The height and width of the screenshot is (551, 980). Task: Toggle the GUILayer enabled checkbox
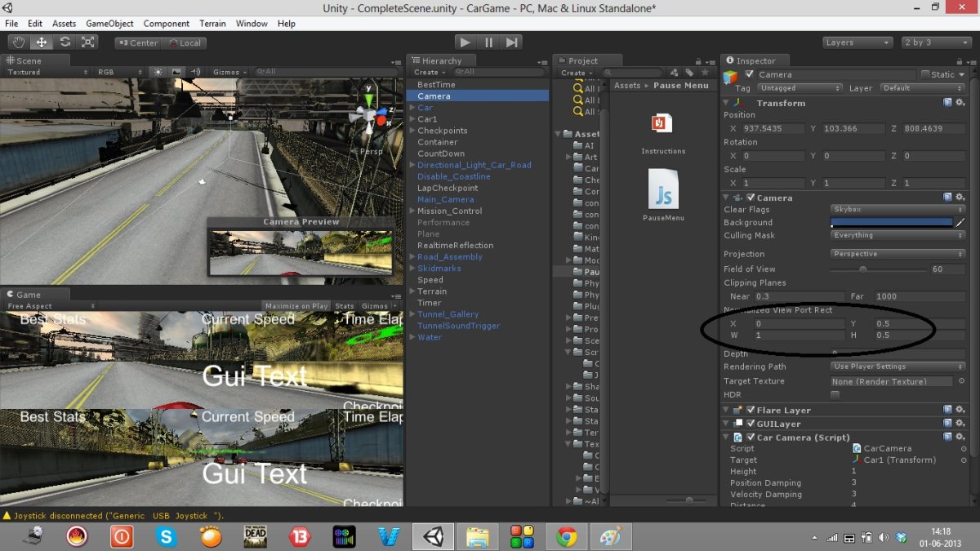(751, 424)
